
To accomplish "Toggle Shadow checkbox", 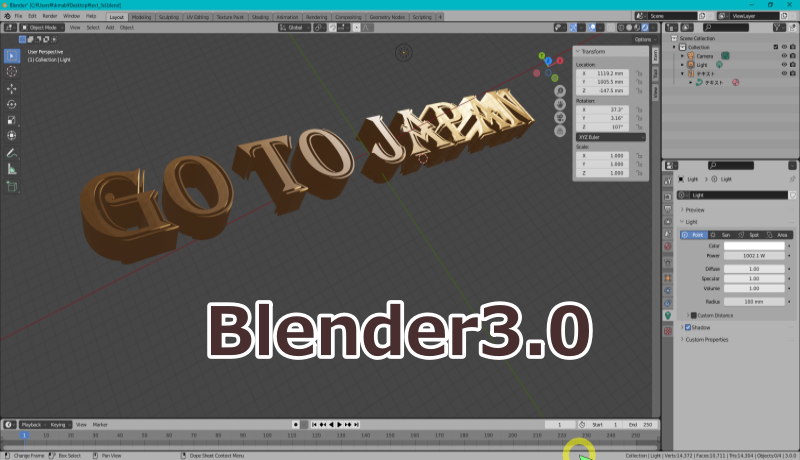I will click(688, 327).
